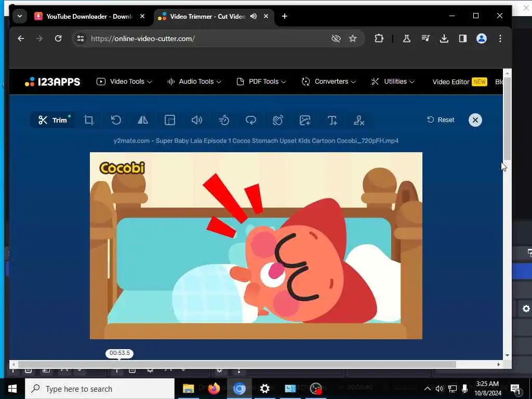Open File Explorer from taskbar
532x399 pixels.
click(188, 389)
